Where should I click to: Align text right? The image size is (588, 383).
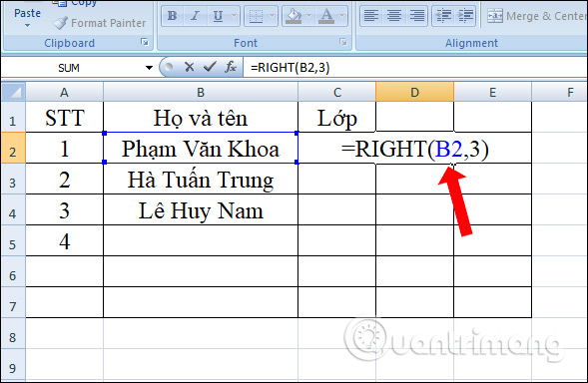pos(417,16)
